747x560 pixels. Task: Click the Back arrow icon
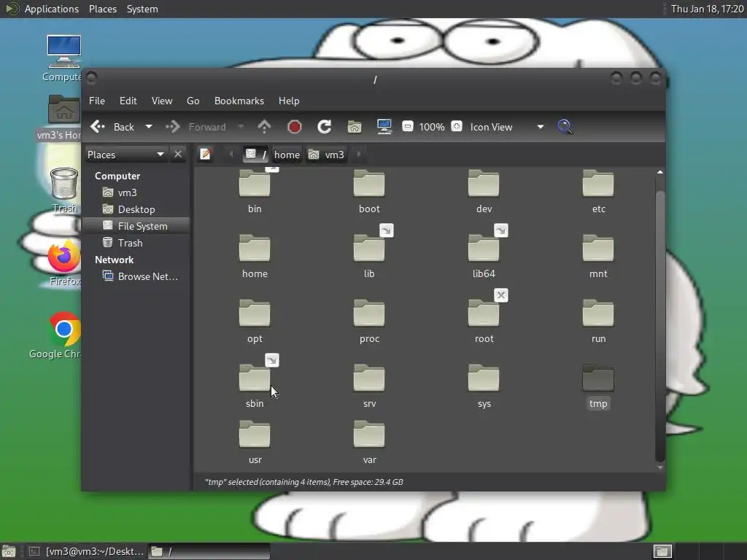click(98, 127)
